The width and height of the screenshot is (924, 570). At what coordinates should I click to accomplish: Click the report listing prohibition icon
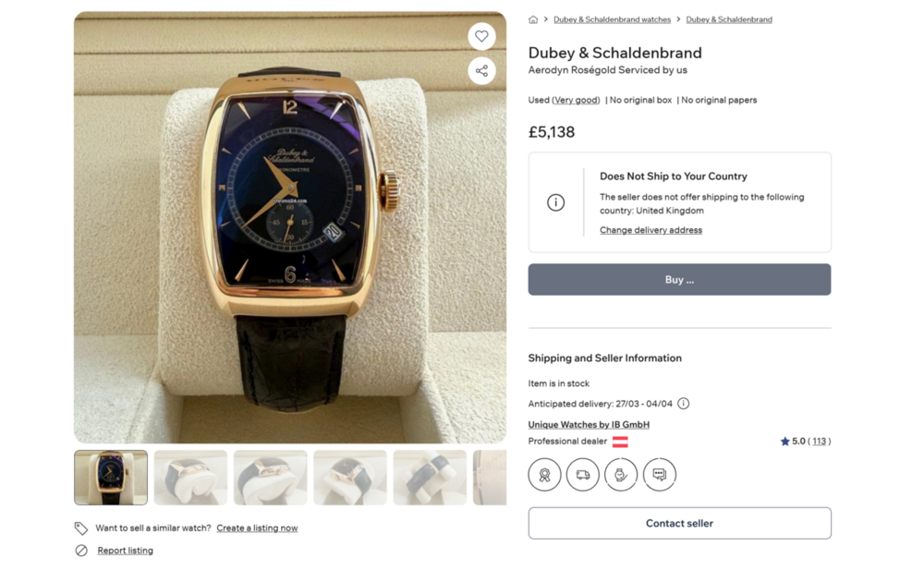[x=79, y=550]
